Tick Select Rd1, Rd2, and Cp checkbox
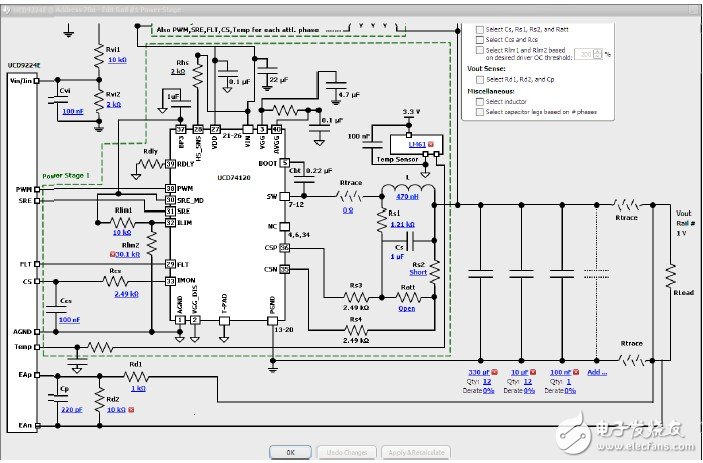Image resolution: width=703 pixels, height=463 pixels. (x=480, y=78)
